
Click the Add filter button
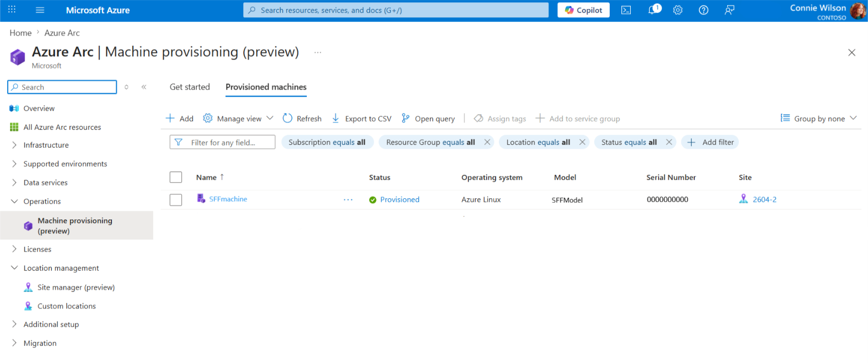click(710, 143)
